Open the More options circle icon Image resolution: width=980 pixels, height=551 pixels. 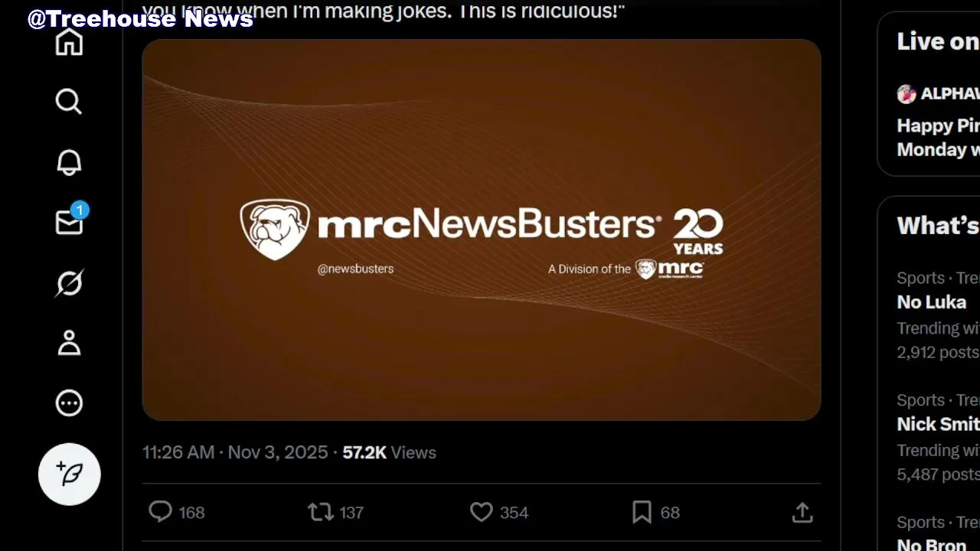coord(69,403)
